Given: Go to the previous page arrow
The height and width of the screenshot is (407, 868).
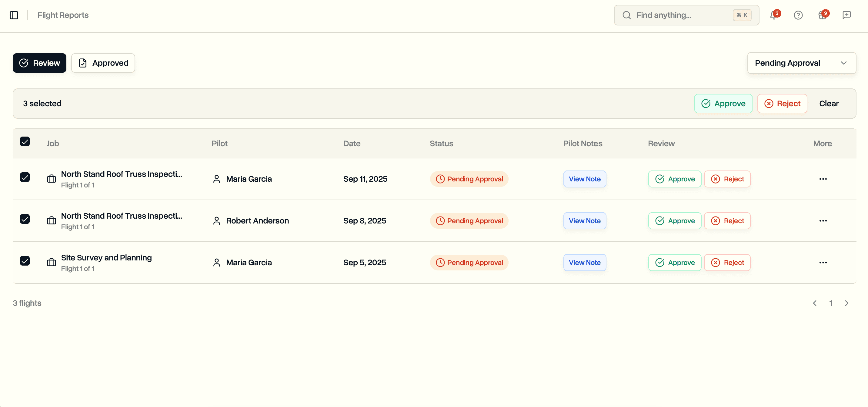Looking at the screenshot, I should click(814, 303).
